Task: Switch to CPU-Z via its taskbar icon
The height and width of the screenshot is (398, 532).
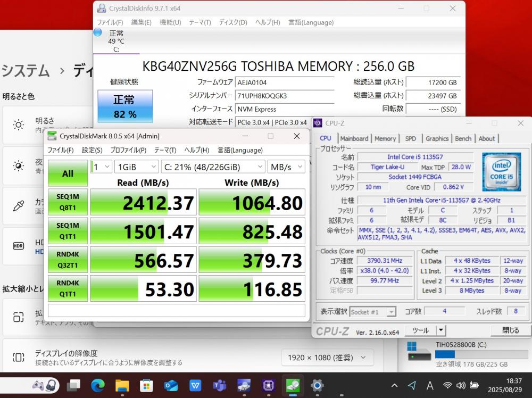Action: (268, 385)
